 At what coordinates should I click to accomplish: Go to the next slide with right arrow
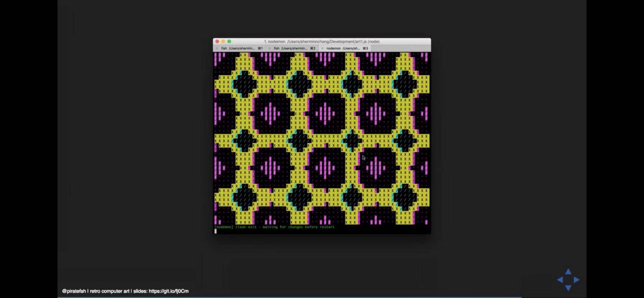[x=576, y=280]
